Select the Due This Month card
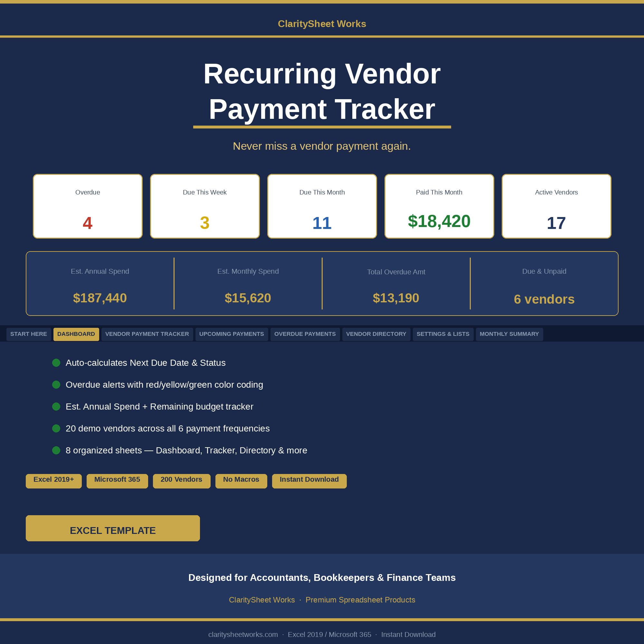 (322, 206)
